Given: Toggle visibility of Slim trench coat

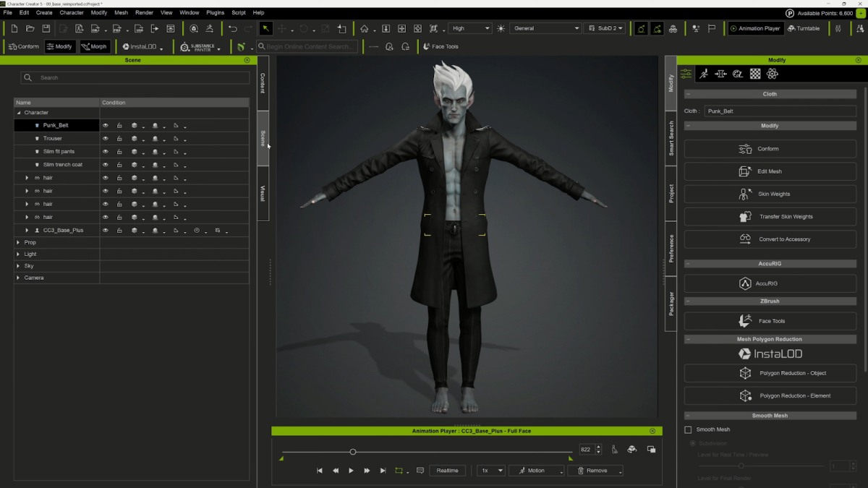Looking at the screenshot, I should [x=106, y=165].
